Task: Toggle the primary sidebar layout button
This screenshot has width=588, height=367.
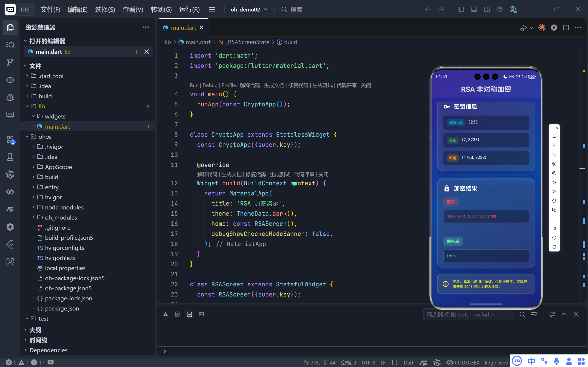Action: (x=461, y=9)
